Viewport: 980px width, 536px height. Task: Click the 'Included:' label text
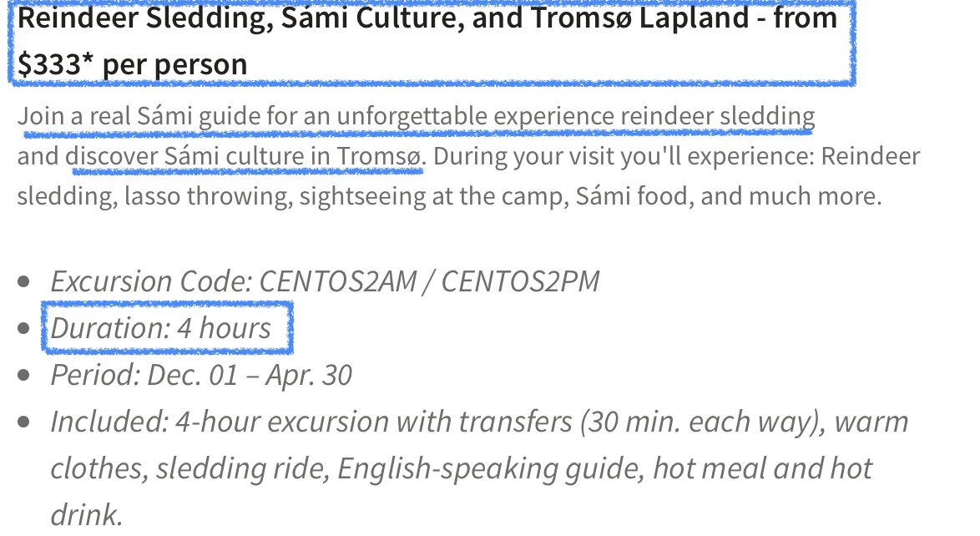click(109, 422)
